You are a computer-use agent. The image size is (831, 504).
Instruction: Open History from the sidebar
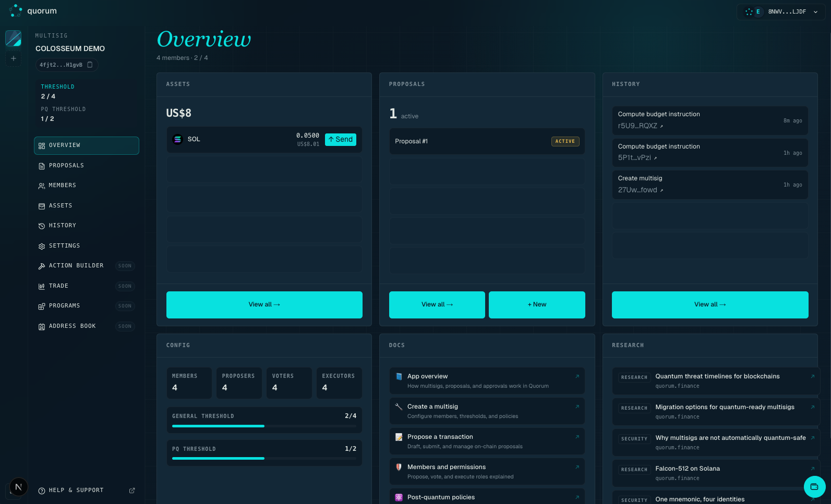click(x=87, y=226)
